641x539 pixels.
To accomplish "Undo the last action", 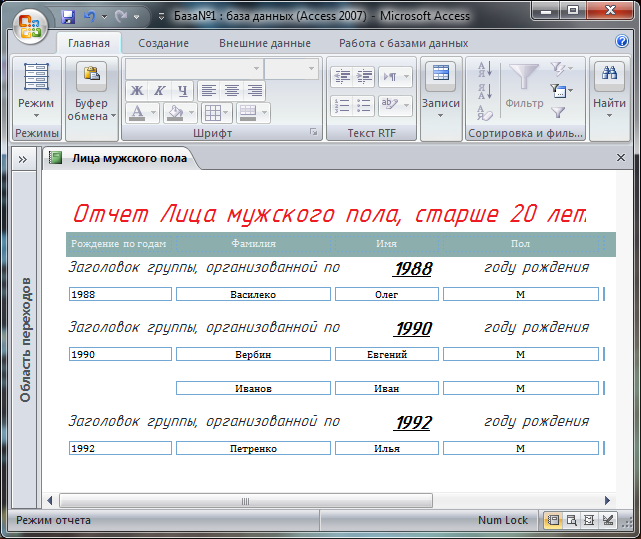I will point(90,17).
